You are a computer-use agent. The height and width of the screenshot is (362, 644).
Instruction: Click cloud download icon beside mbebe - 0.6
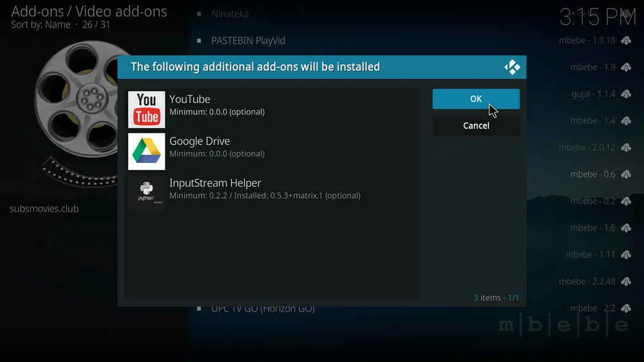coord(626,174)
